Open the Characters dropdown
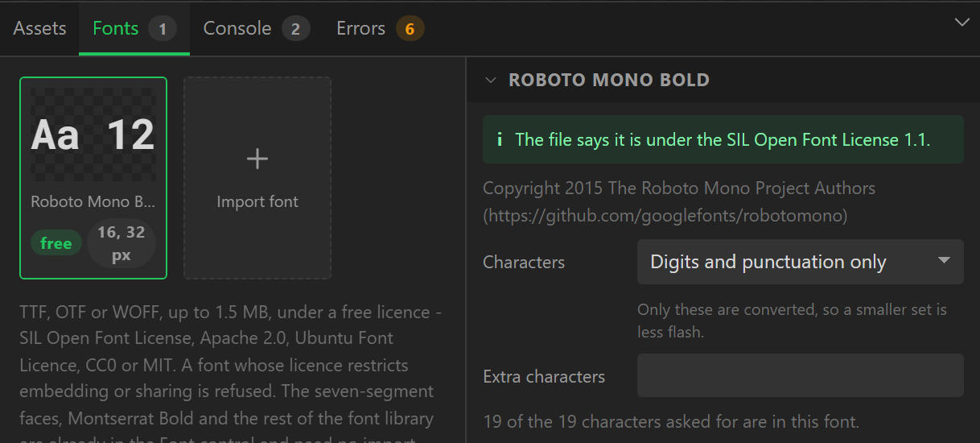Image resolution: width=980 pixels, height=443 pixels. tap(801, 262)
